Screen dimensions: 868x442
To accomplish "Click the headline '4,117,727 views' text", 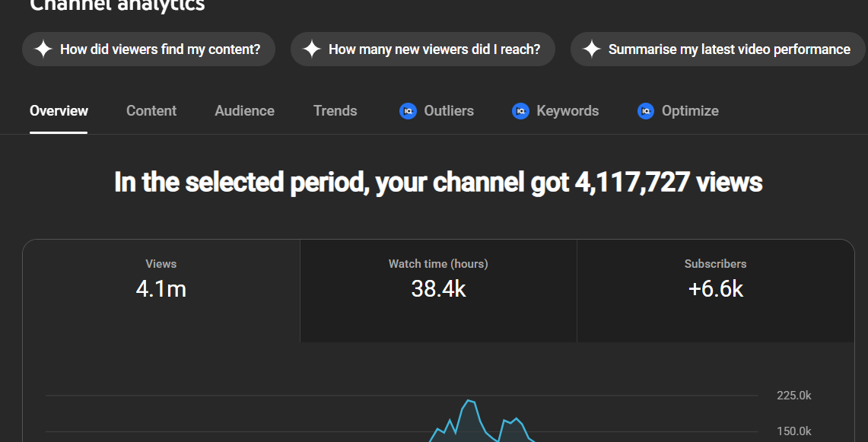I will (669, 183).
